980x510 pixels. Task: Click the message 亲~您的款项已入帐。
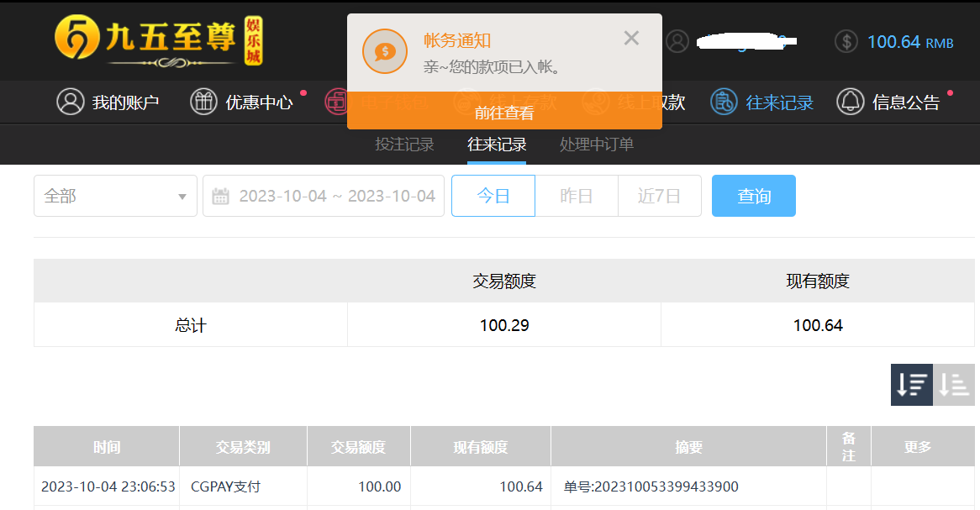[492, 67]
